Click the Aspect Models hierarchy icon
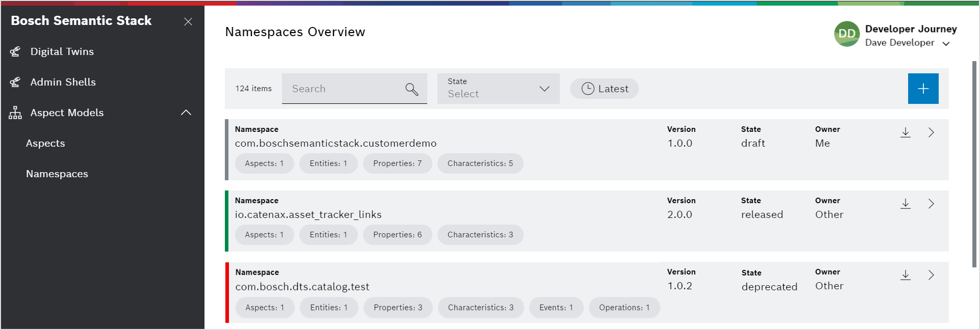Viewport: 980px width, 330px height. 15,113
